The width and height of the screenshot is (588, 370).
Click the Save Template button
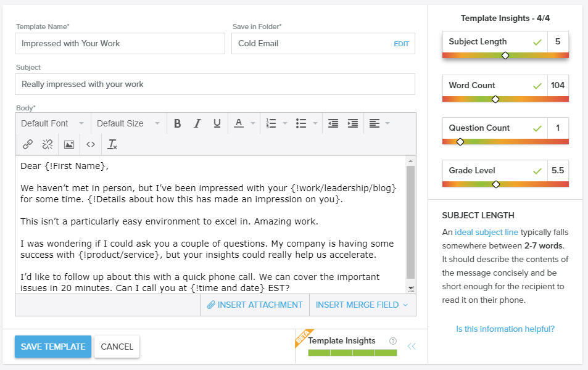(53, 347)
